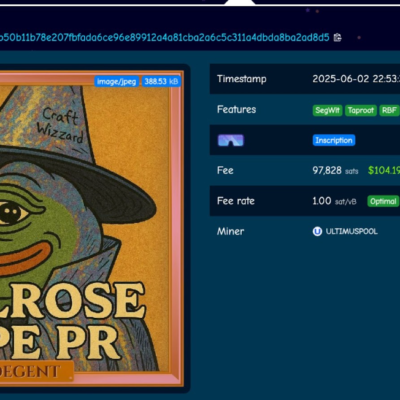Screen dimensions: 400x400
Task: Click the image/jpeg content type label
Action: click(116, 81)
